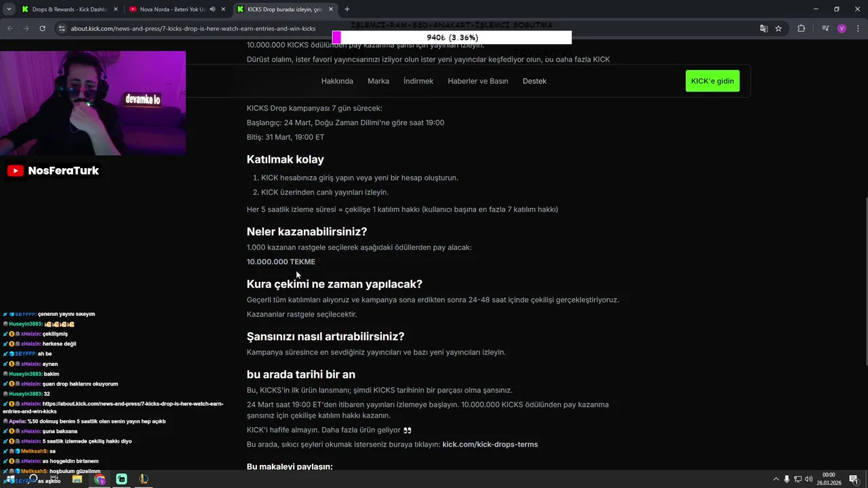The image size is (868, 488).
Task: Reload the current page
Action: pos(42,28)
